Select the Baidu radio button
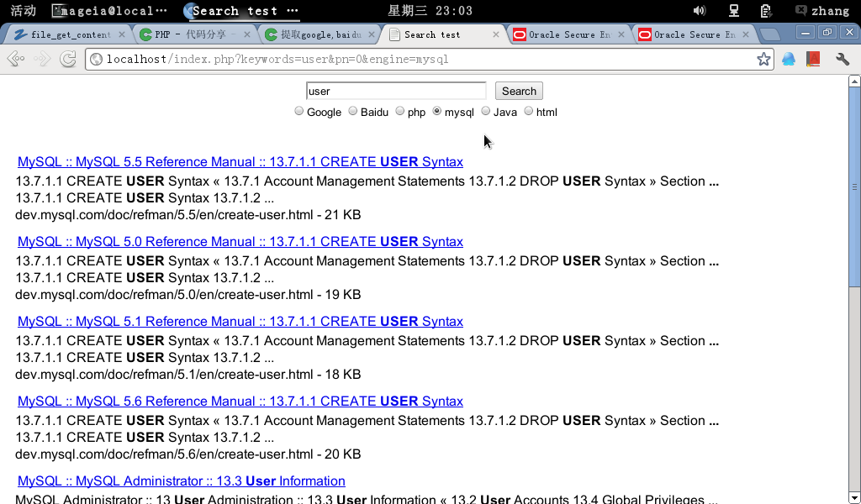 tap(353, 111)
